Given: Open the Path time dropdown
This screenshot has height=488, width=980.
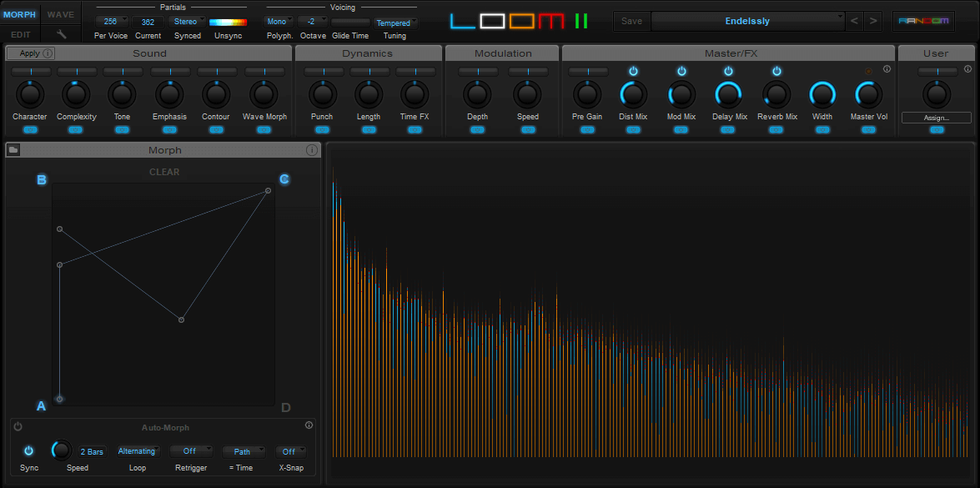Looking at the screenshot, I should click(x=244, y=451).
